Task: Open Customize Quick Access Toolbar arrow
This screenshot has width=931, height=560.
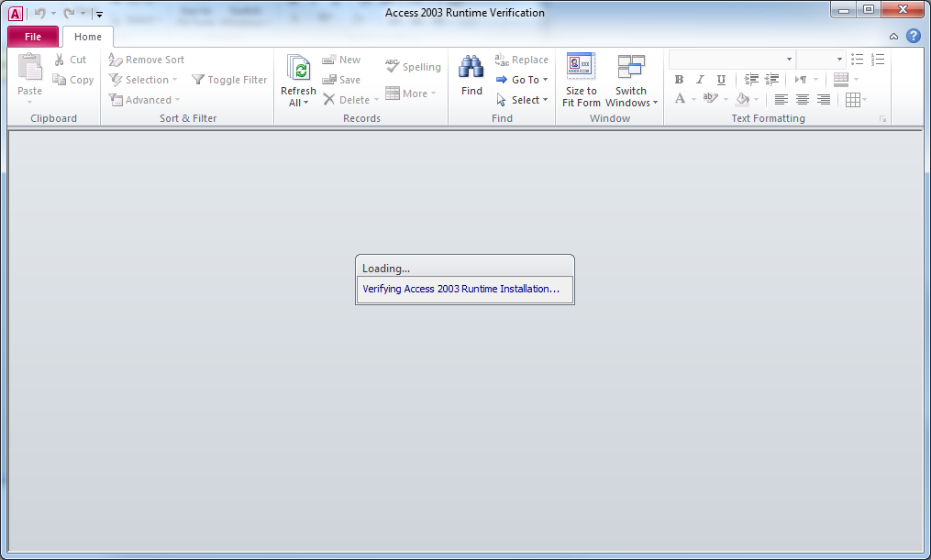Action: point(99,15)
